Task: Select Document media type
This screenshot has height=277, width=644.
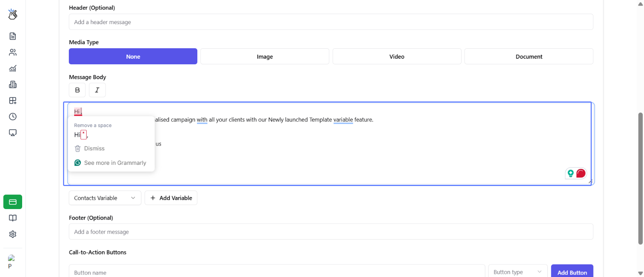Action: [529, 56]
